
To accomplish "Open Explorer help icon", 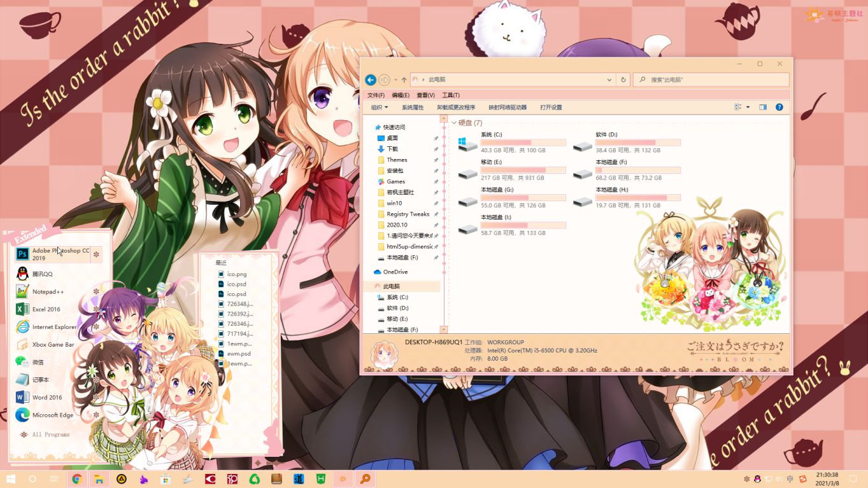I will coord(779,108).
